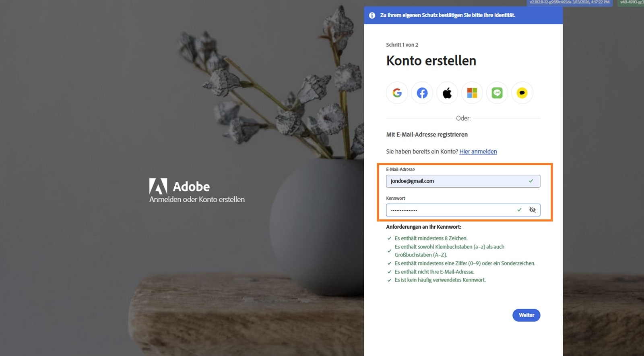Continue with the Apple logo icon
644x356 pixels.
(x=447, y=93)
